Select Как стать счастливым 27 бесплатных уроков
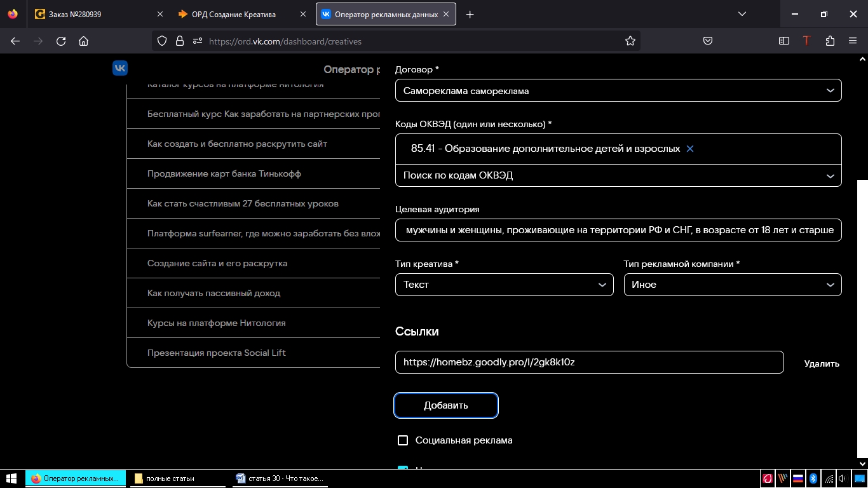The height and width of the screenshot is (488, 868). point(254,203)
